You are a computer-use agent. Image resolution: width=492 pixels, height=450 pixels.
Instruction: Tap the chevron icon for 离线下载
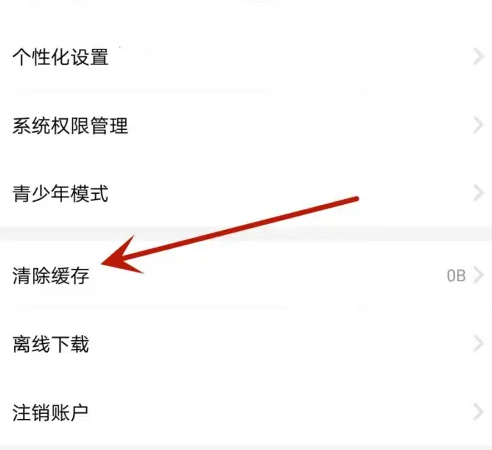[x=478, y=344]
